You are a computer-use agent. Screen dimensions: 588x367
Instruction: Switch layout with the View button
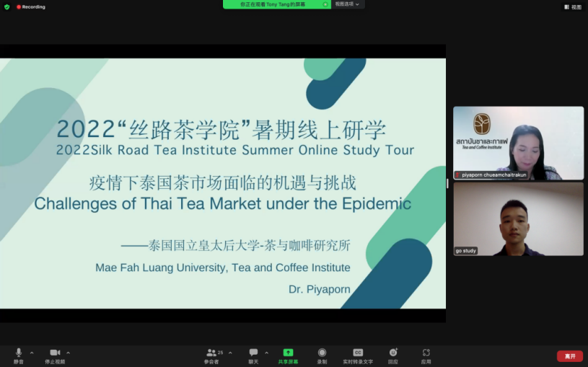point(573,6)
